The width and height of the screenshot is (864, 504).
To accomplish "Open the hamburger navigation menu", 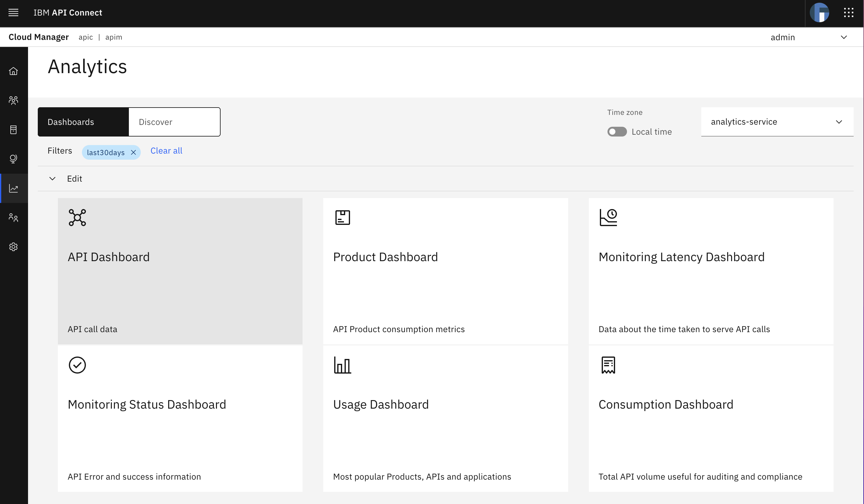I will [x=13, y=13].
